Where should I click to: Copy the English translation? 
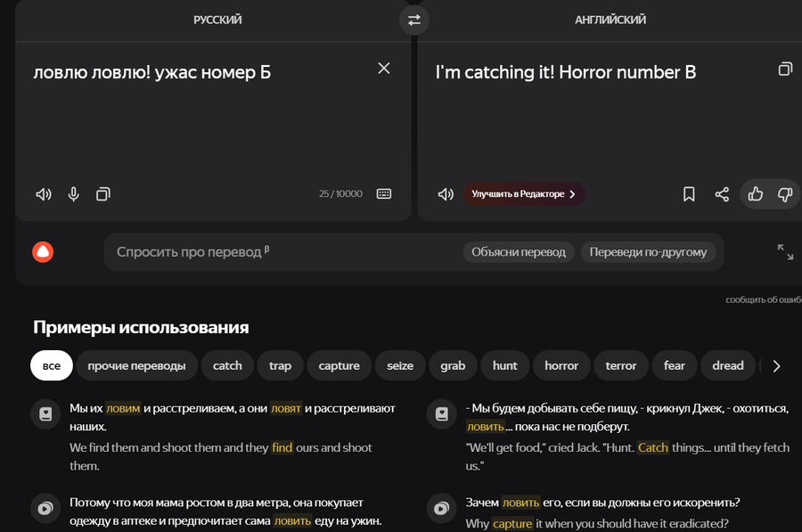[x=785, y=69]
